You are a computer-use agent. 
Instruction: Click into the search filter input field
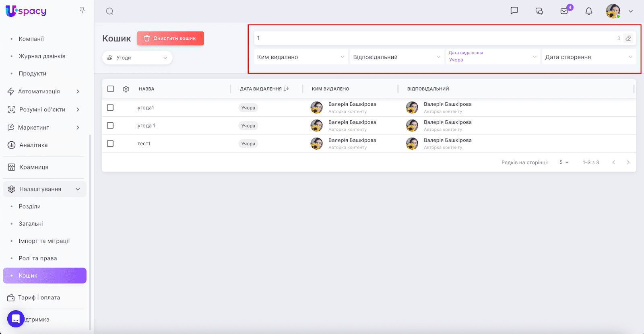[x=435, y=38]
